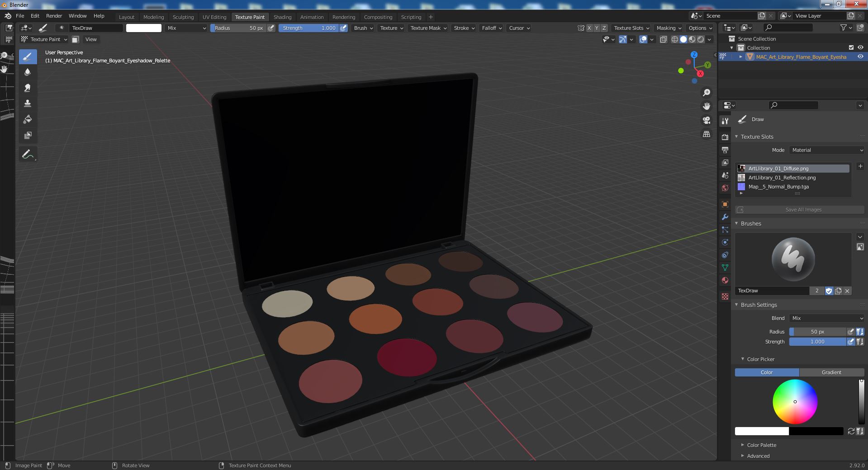Open the Texture Slots header dropdown
This screenshot has height=470, width=868.
(631, 28)
